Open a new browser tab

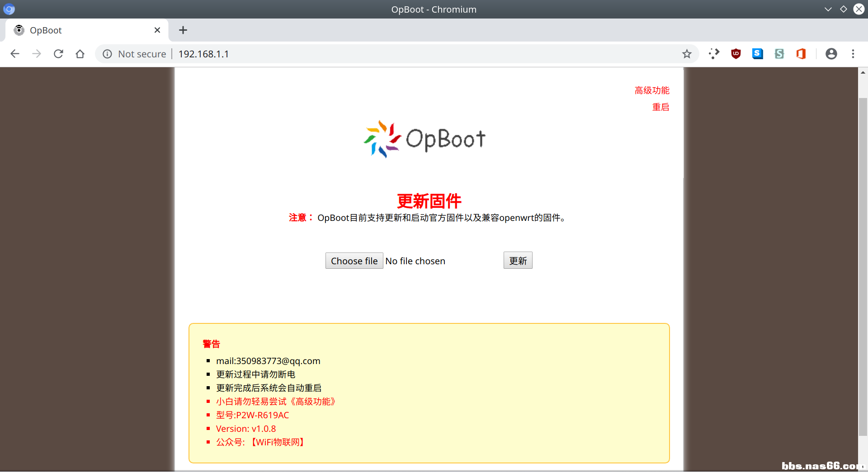[x=183, y=30]
